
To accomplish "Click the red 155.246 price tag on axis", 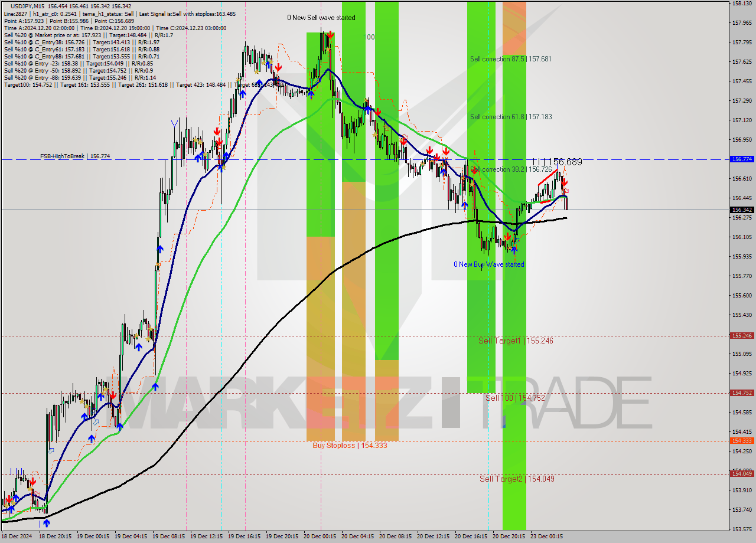I will pos(742,335).
